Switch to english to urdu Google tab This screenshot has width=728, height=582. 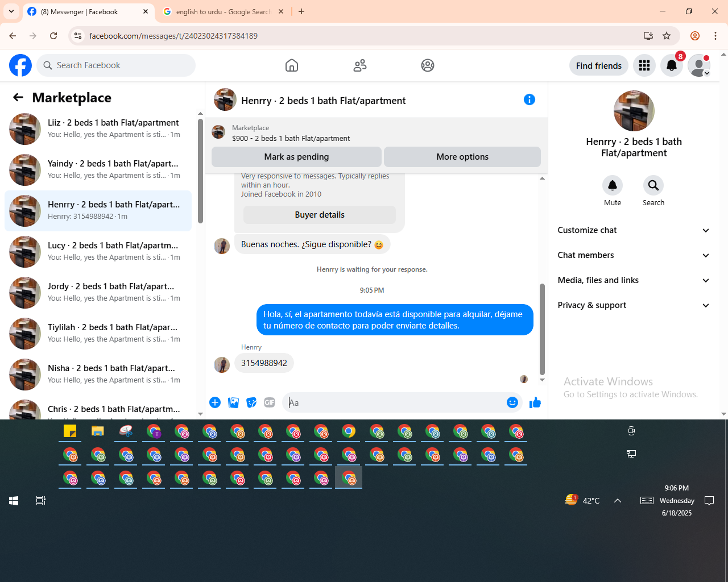tap(223, 11)
